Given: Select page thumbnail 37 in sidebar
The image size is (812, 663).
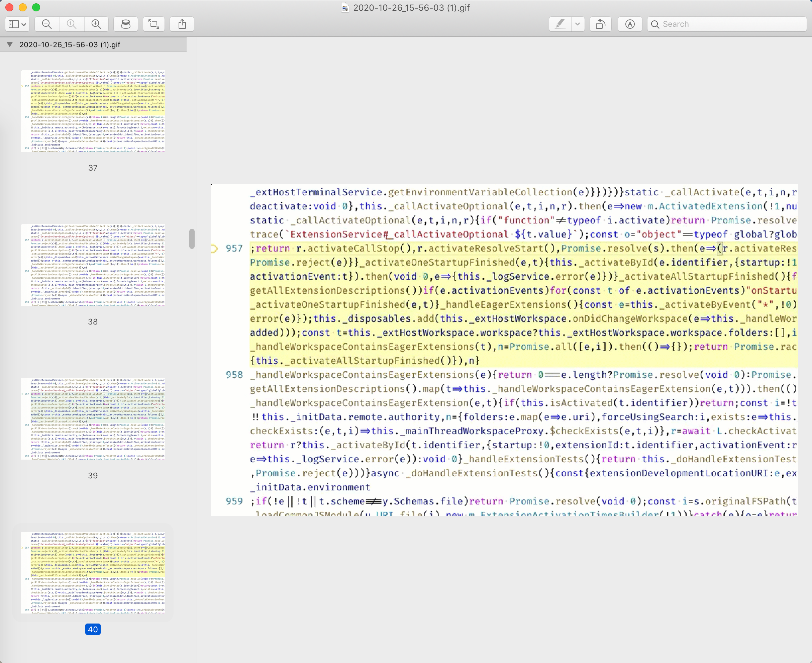Looking at the screenshot, I should 93,111.
